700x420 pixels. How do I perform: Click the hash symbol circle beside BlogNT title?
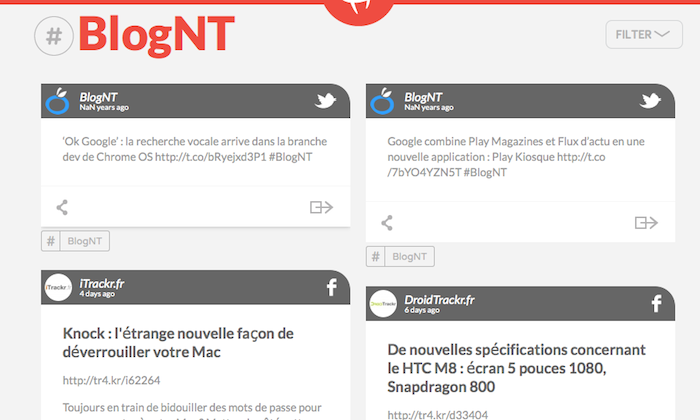(54, 36)
